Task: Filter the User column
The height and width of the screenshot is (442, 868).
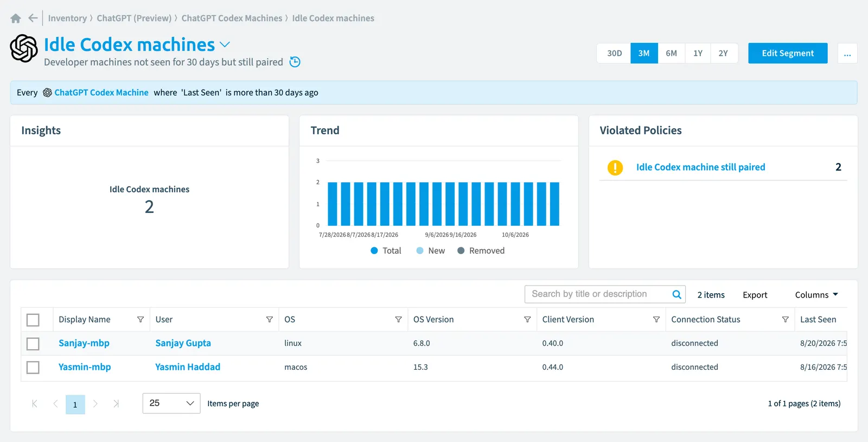Action: tap(270, 319)
